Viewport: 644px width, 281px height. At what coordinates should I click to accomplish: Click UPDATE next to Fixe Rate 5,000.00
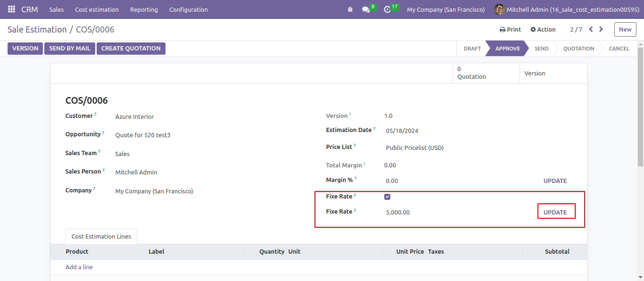[x=555, y=213]
